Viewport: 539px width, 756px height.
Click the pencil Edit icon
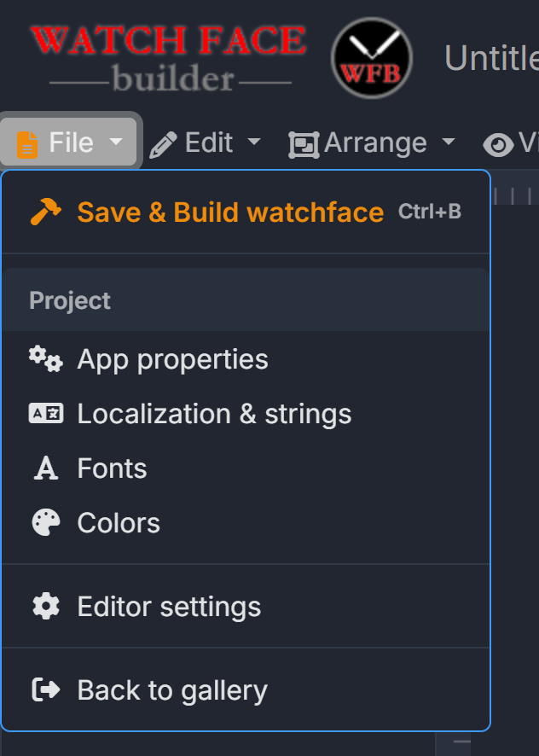coord(163,145)
